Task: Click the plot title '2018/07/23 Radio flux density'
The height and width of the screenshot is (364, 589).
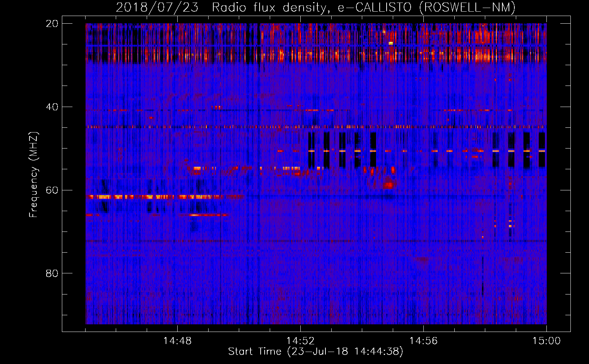Action: (316, 7)
